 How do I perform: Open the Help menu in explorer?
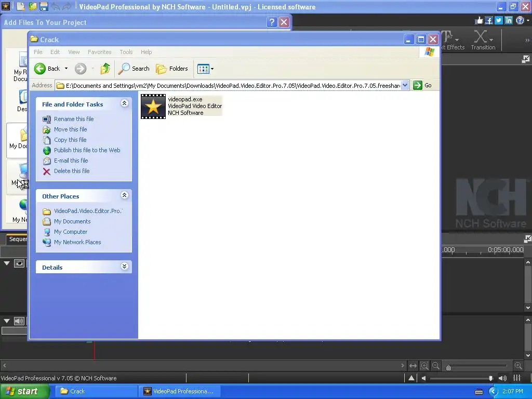[x=146, y=52]
